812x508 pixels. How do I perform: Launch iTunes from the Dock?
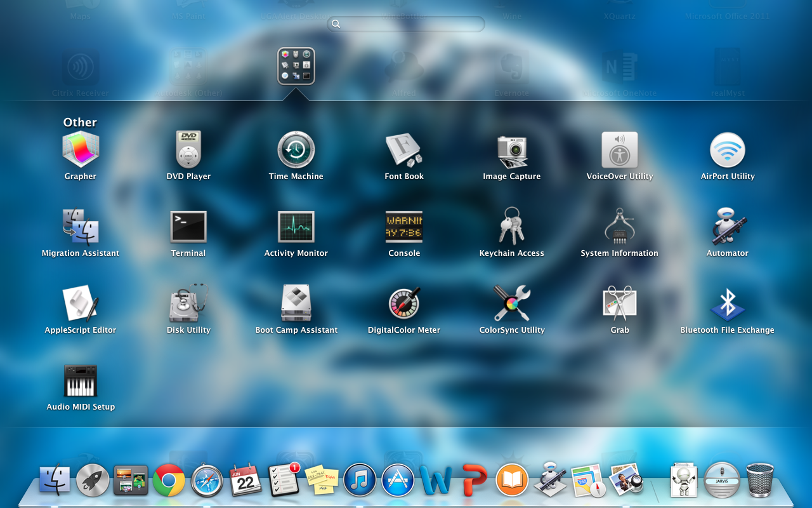point(360,480)
